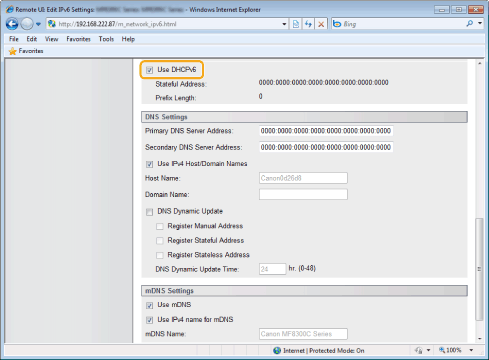Click the browser Back arrow button
The width and height of the screenshot is (489, 360).
tap(12, 24)
